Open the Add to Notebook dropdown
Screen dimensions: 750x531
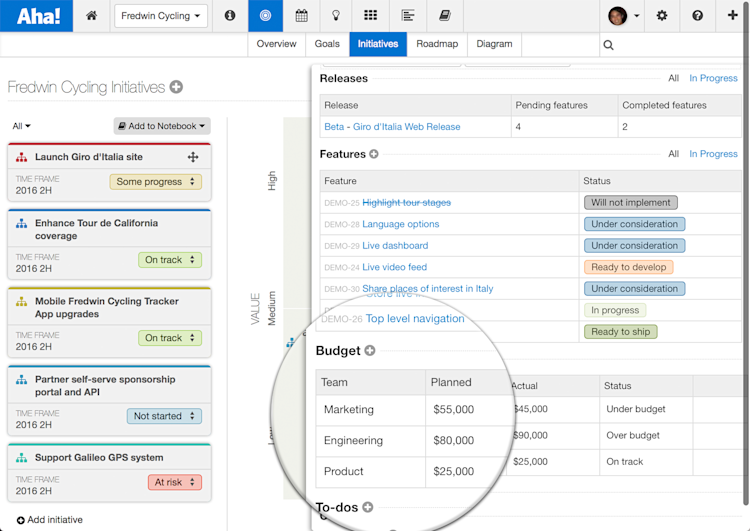point(162,126)
